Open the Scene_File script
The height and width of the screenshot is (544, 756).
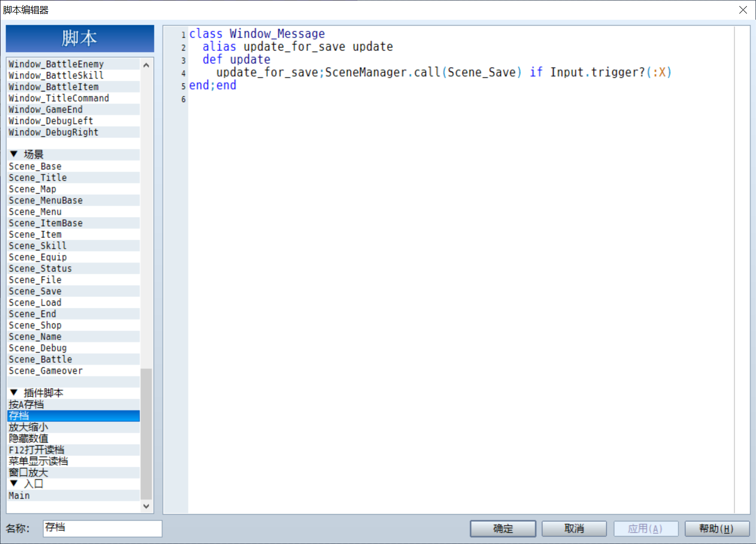point(74,280)
